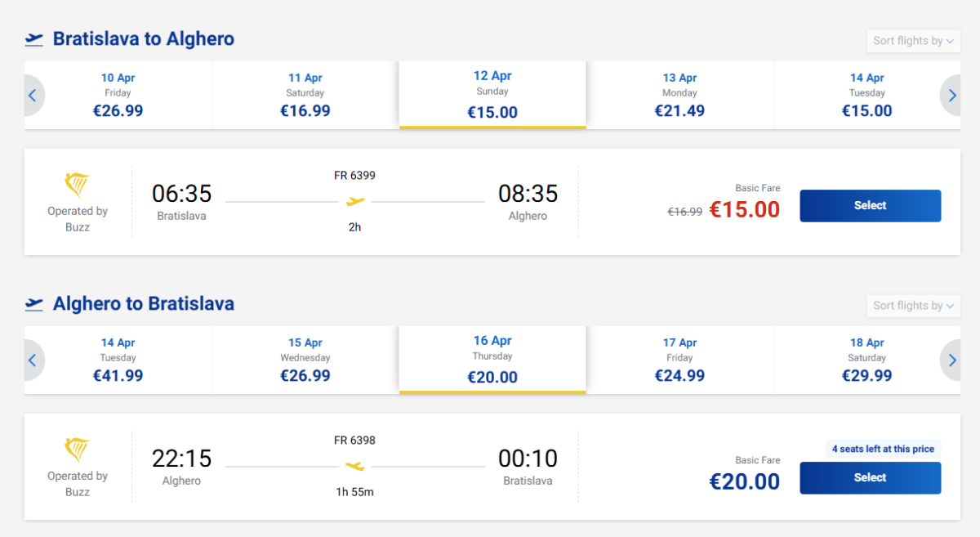Click the 14 Apr Tuesday €41.99 return tab
980x537 pixels.
[x=118, y=360]
